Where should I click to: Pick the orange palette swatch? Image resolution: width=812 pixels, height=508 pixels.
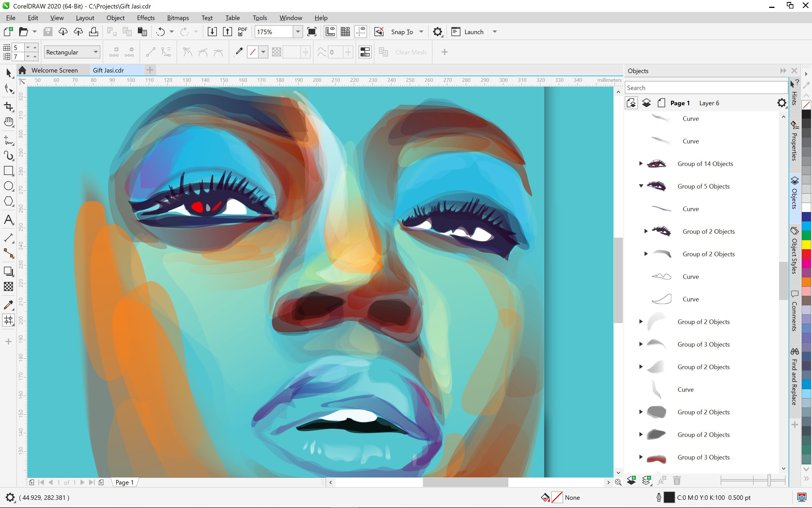tap(806, 282)
